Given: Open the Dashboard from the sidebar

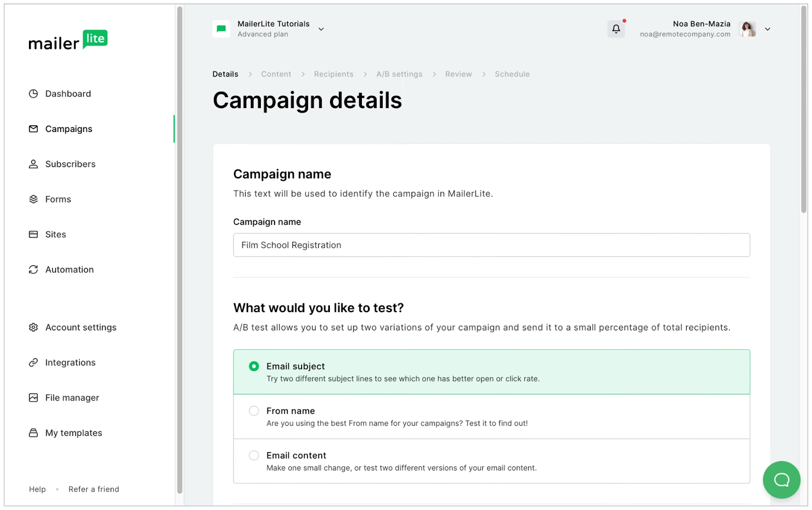Looking at the screenshot, I should (x=68, y=93).
